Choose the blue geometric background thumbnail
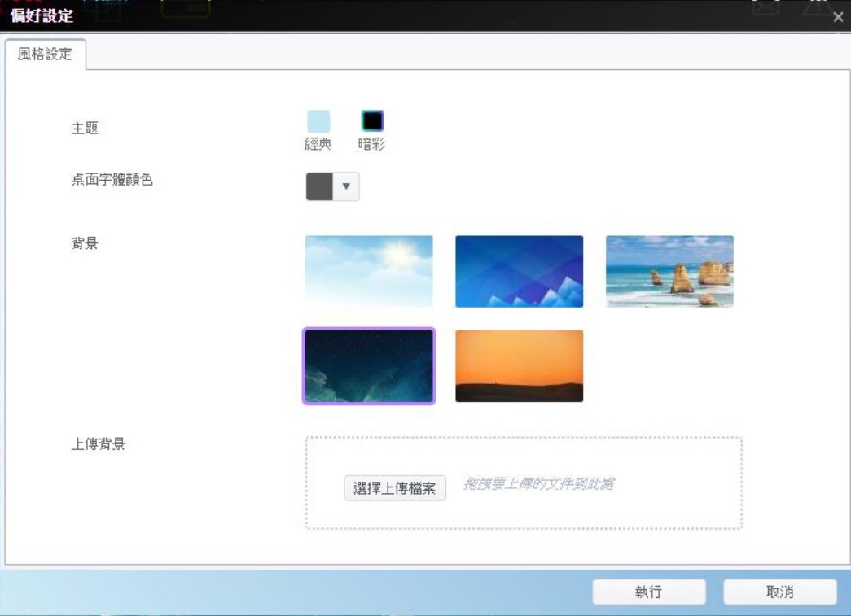The image size is (851, 616). pos(520,271)
